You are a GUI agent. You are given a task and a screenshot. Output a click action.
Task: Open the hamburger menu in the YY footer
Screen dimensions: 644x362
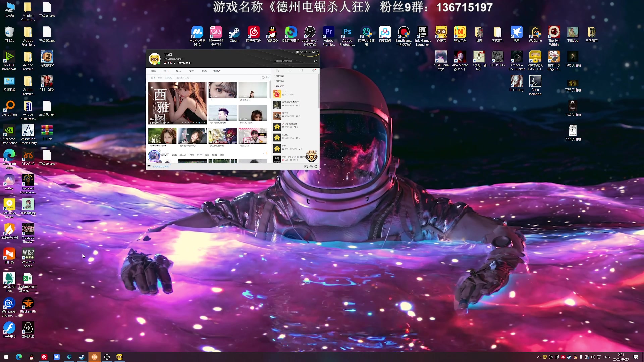click(x=149, y=167)
